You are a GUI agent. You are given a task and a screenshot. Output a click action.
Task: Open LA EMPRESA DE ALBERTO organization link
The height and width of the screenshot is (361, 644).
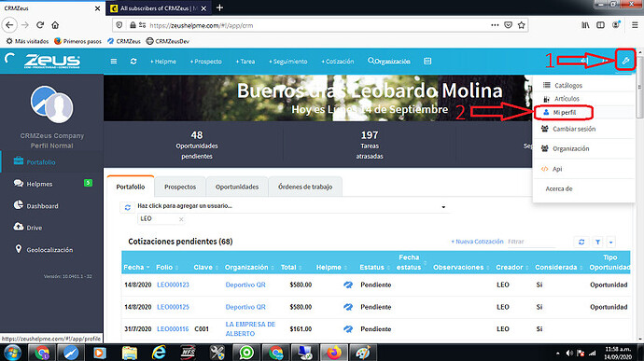tap(250, 329)
